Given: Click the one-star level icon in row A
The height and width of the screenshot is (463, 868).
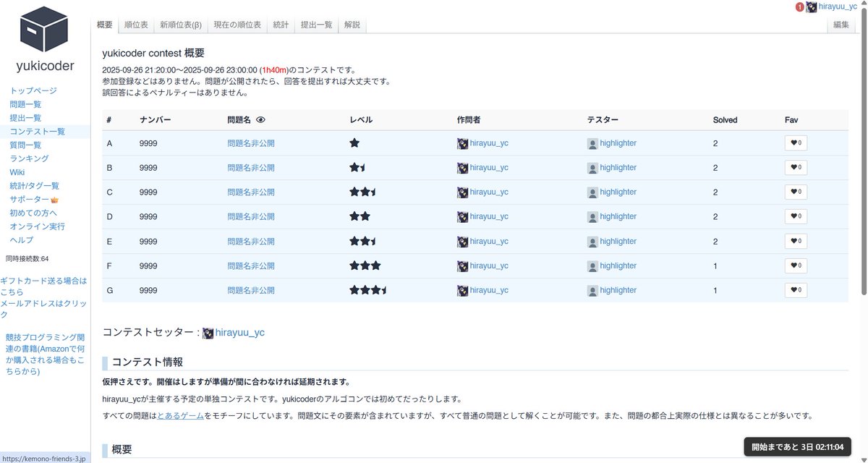Looking at the screenshot, I should (x=354, y=143).
